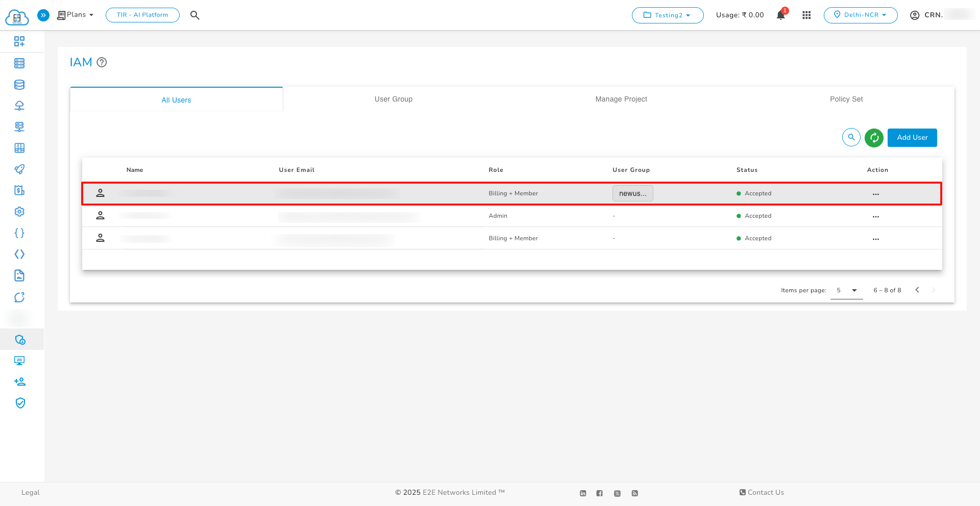
Task: Switch to the Policy Set tab
Action: point(846,99)
